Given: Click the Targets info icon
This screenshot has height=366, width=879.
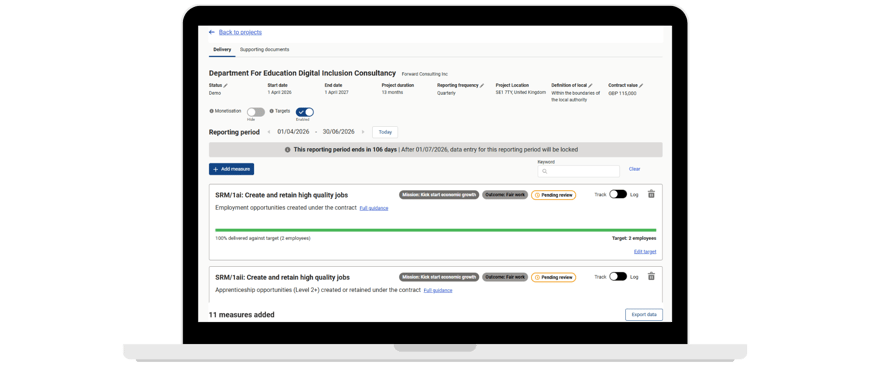Looking at the screenshot, I should click(x=271, y=111).
